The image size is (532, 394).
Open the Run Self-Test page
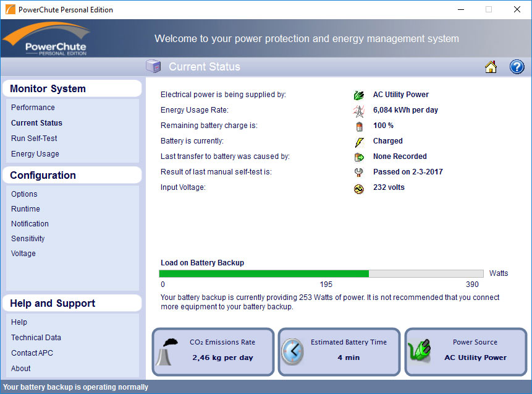pos(34,138)
